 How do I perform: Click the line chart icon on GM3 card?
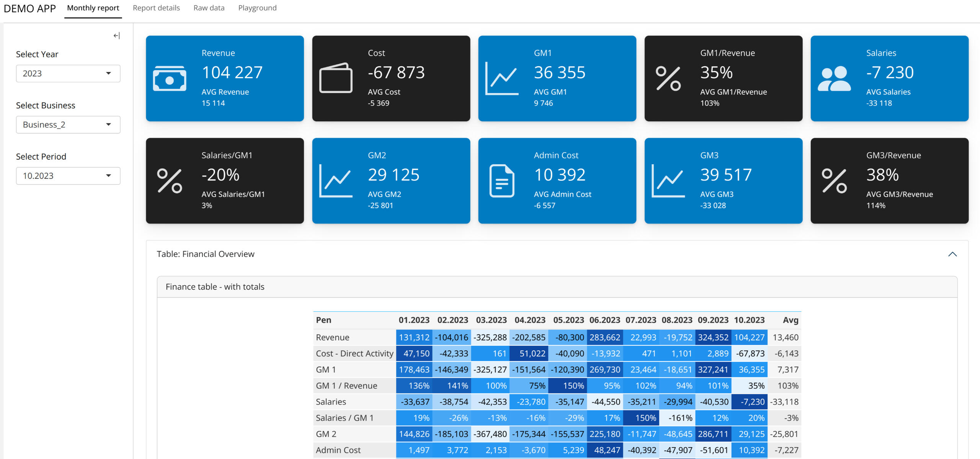click(x=668, y=181)
